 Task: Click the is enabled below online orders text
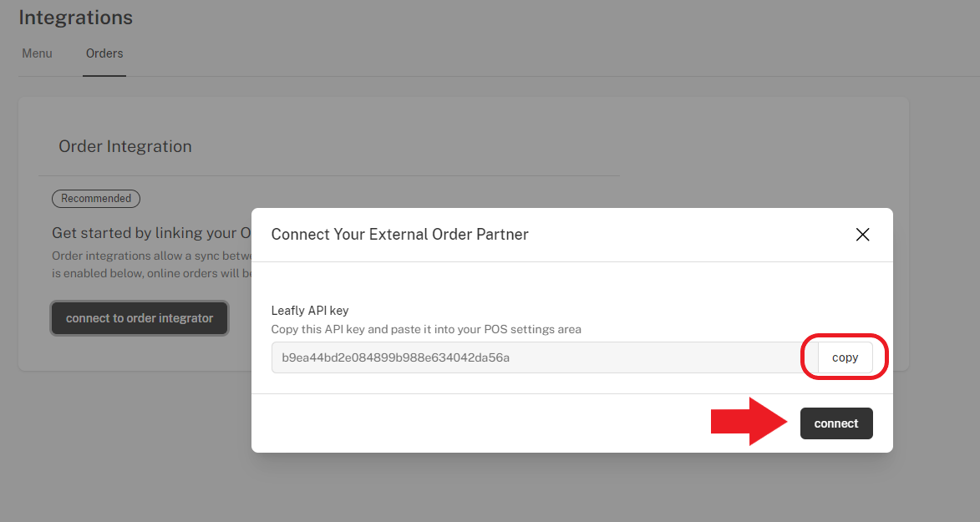tap(151, 273)
